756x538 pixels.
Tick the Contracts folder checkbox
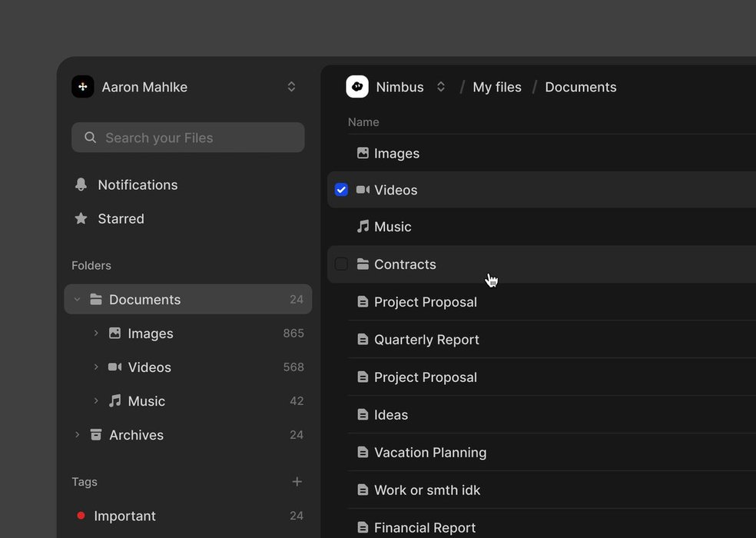(341, 264)
